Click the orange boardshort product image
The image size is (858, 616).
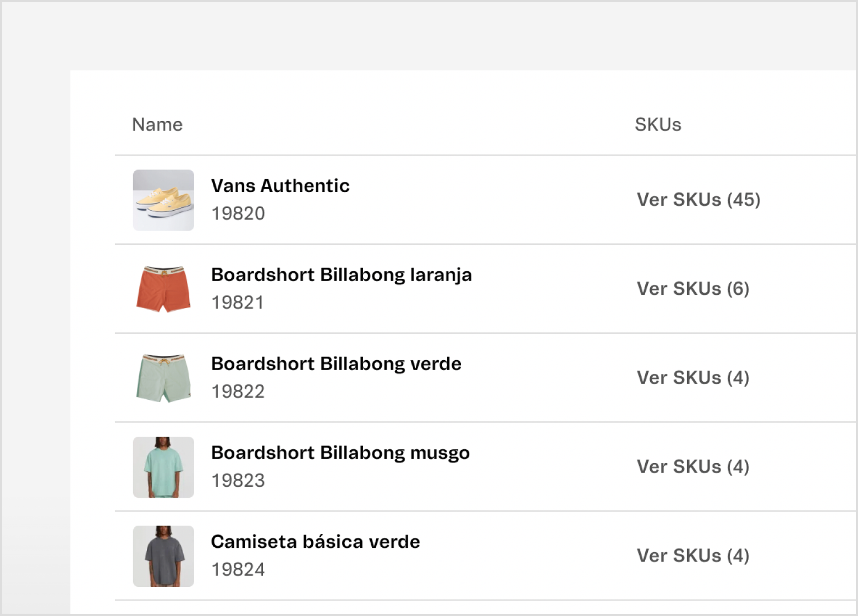coord(163,289)
